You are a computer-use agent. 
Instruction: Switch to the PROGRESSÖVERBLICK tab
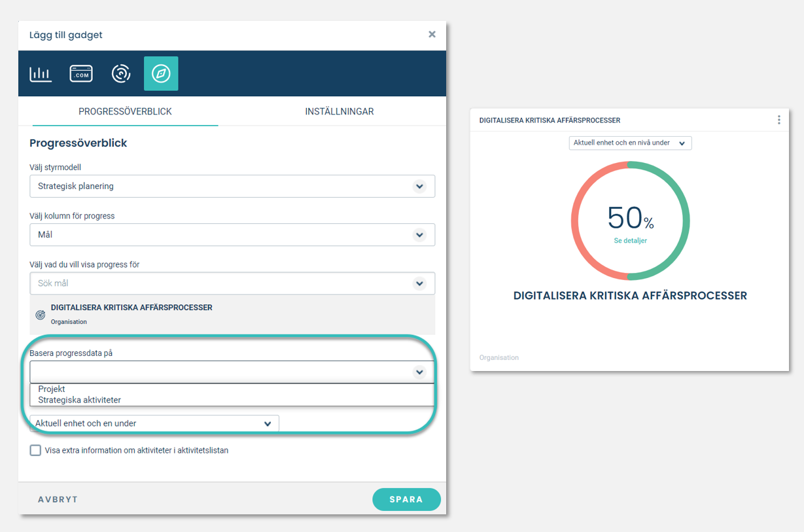coord(125,111)
